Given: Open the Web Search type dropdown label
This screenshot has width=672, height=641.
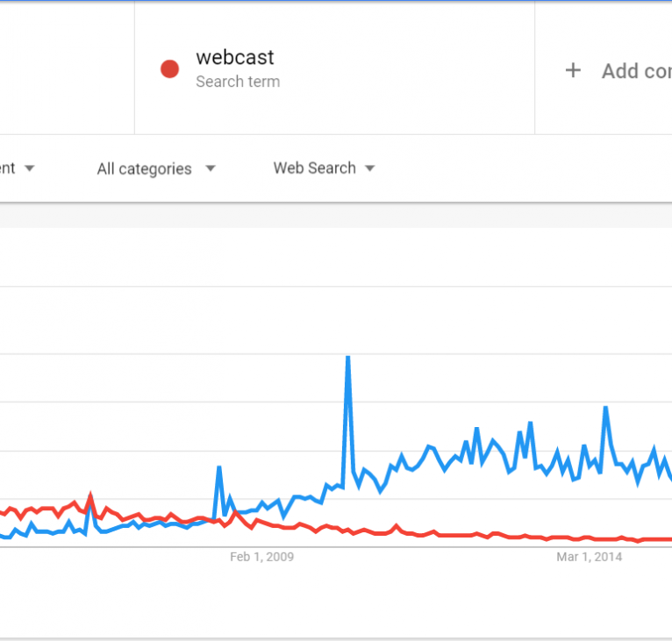Looking at the screenshot, I should [314, 167].
